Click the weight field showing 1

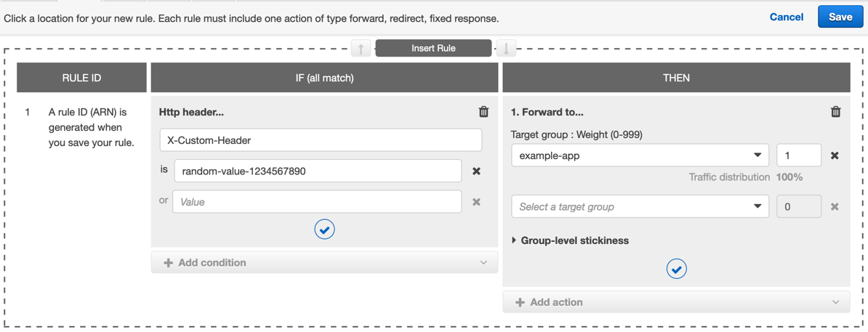click(798, 155)
